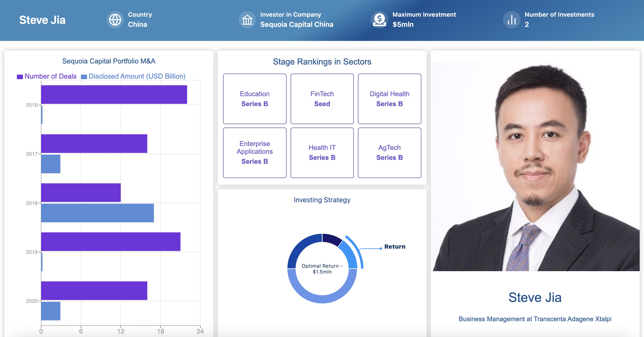Select the Education Series B card
Viewport: 644px width, 337px height.
click(254, 99)
